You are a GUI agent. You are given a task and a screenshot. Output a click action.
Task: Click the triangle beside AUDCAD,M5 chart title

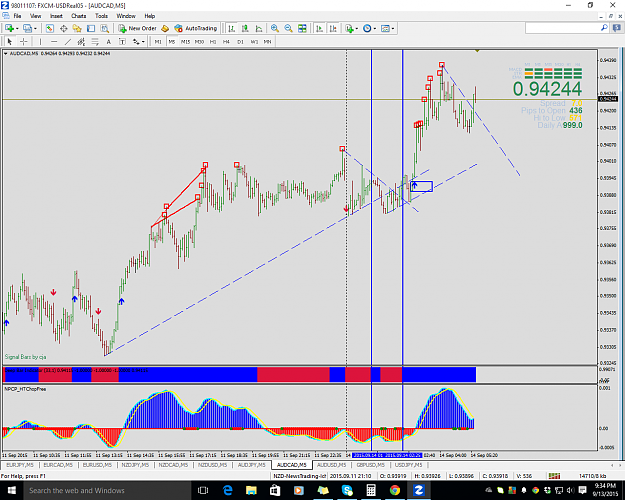(6, 53)
